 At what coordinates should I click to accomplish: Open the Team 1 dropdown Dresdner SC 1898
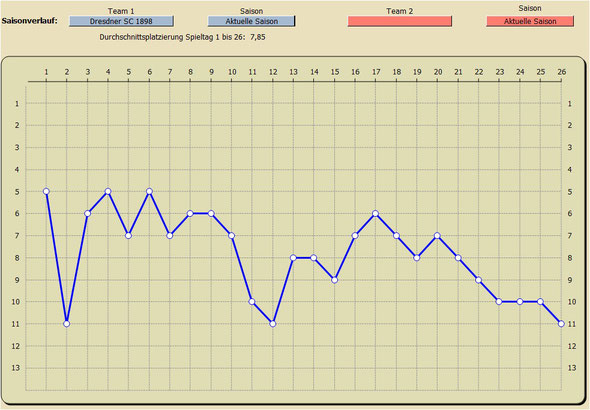(121, 21)
